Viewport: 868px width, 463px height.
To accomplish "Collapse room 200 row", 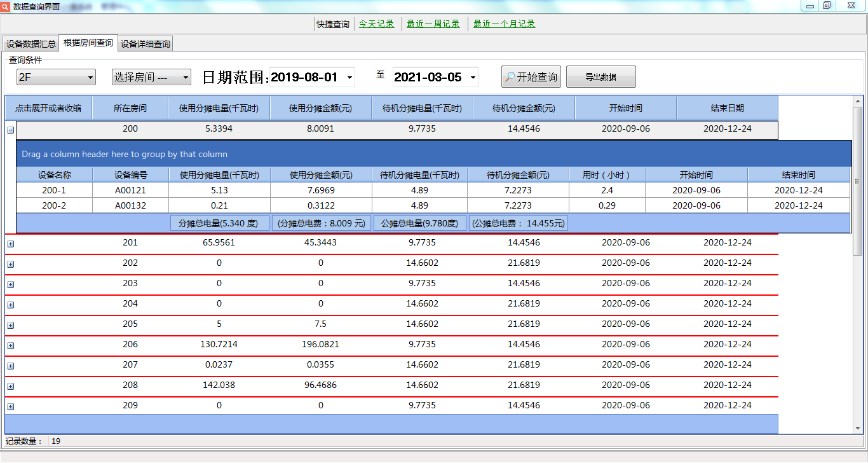I will tap(10, 130).
